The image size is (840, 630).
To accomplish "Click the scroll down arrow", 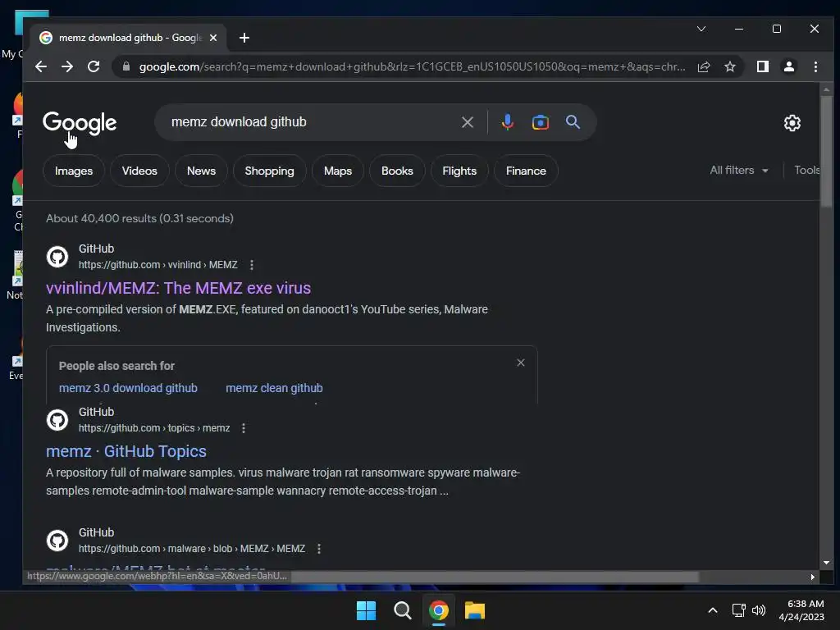I will [826, 563].
